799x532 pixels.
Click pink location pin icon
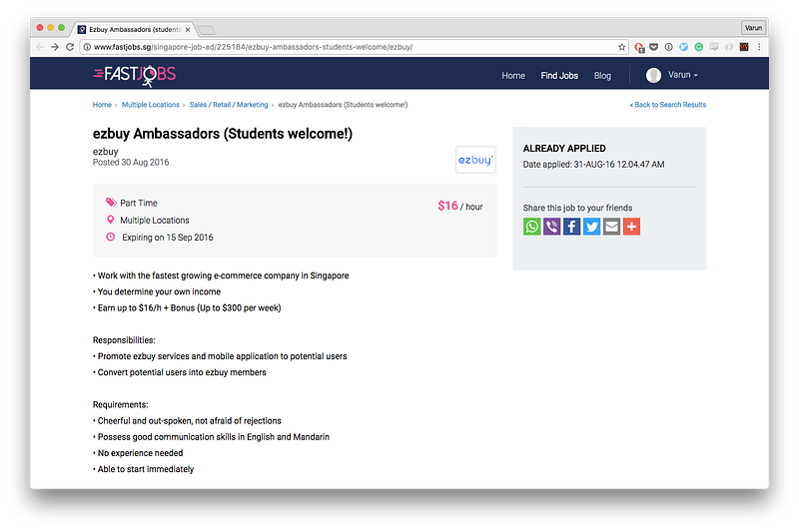111,220
